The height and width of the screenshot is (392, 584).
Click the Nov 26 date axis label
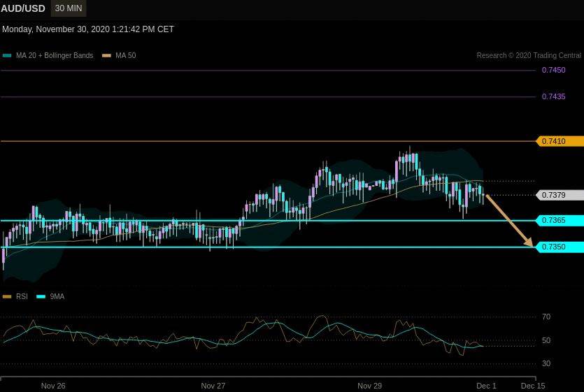pyautogui.click(x=53, y=386)
